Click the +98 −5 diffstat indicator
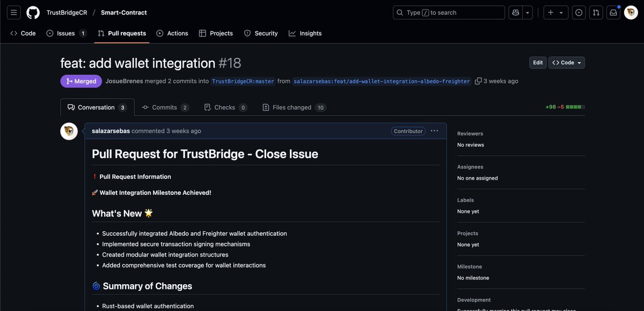The height and width of the screenshot is (311, 644). (565, 107)
